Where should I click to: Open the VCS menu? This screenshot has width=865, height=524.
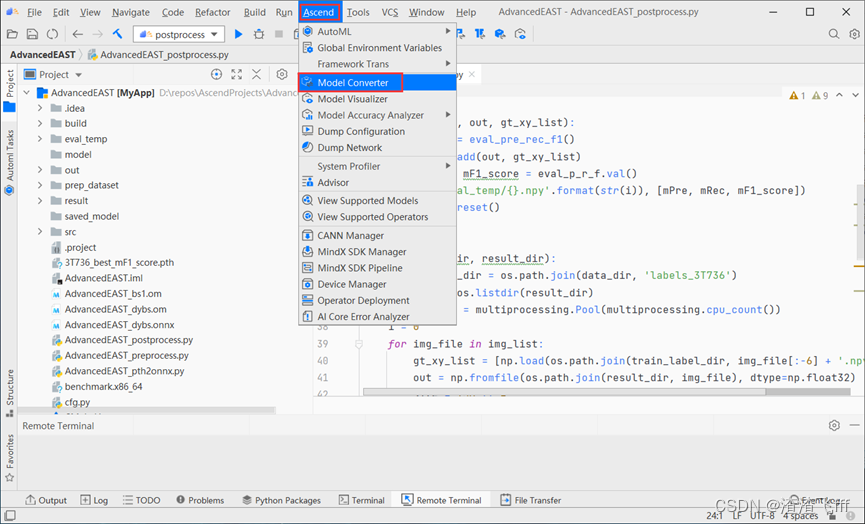point(389,12)
